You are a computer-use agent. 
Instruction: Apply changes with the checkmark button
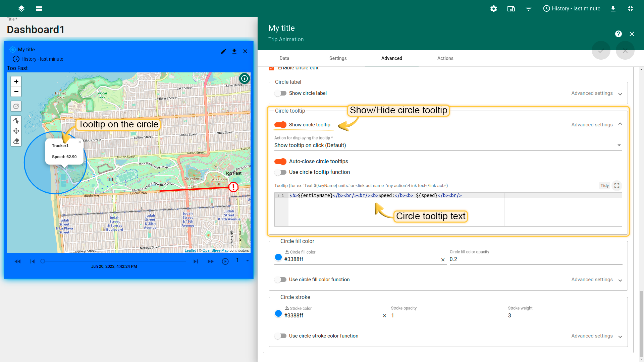pos(601,51)
